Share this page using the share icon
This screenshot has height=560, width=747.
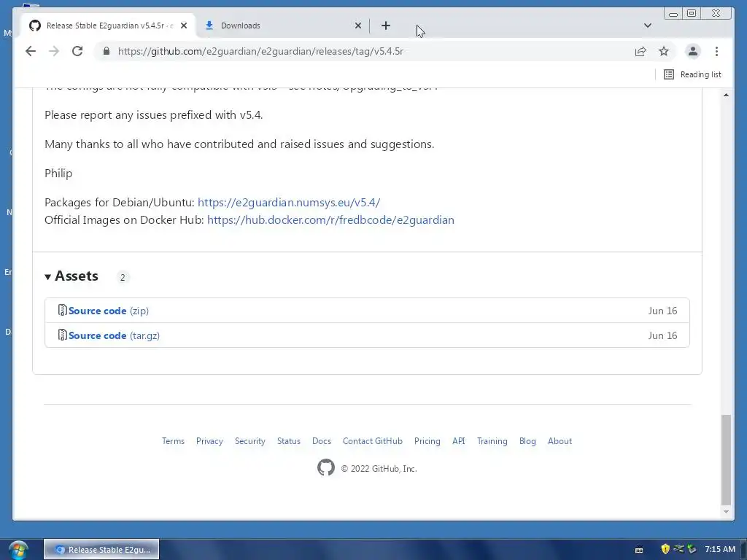(640, 52)
